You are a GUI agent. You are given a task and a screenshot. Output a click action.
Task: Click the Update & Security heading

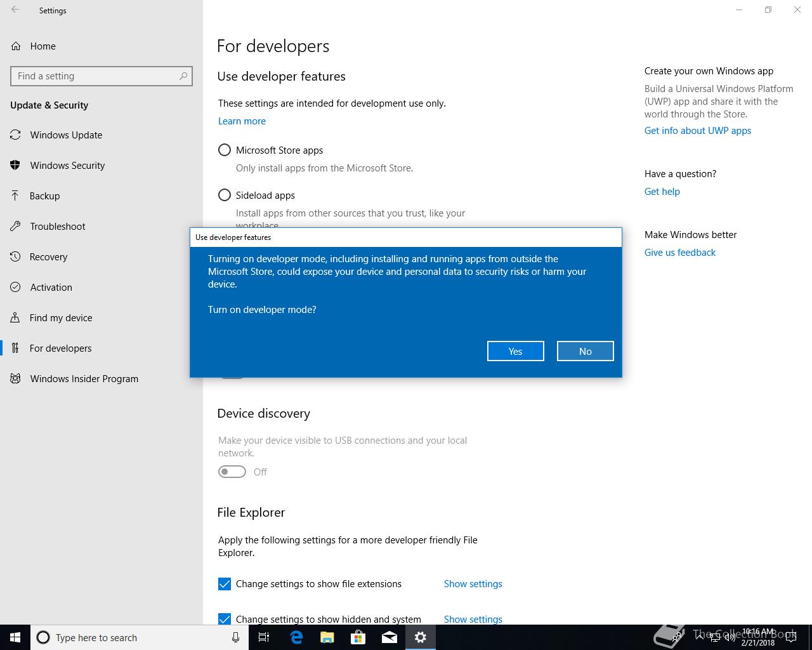tap(49, 105)
